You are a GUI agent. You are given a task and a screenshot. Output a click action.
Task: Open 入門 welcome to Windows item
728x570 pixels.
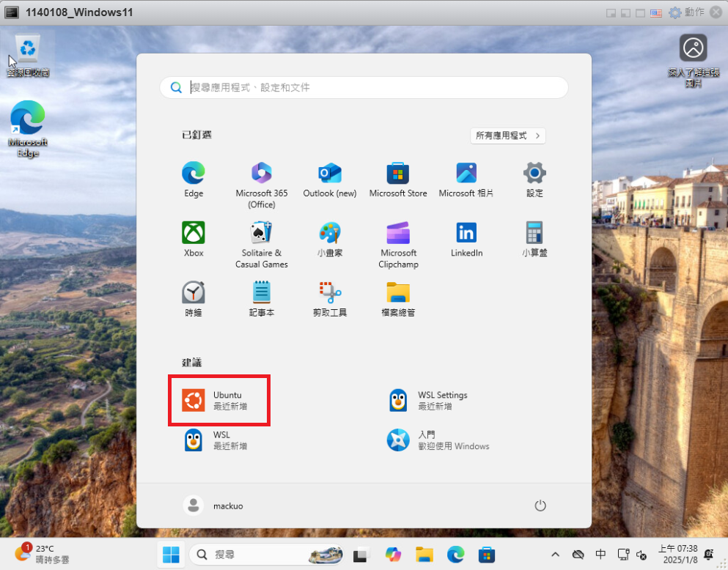point(438,440)
